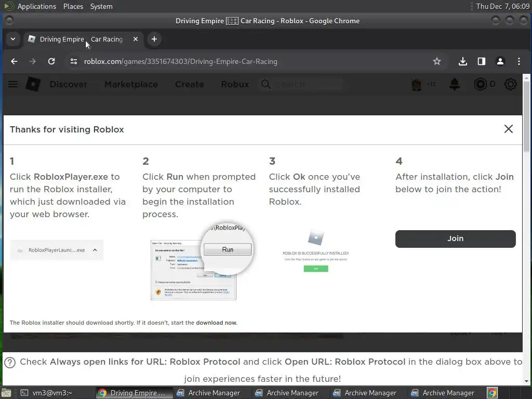Open the Applications menu
Screen dimensions: 532x399
pos(37,6)
